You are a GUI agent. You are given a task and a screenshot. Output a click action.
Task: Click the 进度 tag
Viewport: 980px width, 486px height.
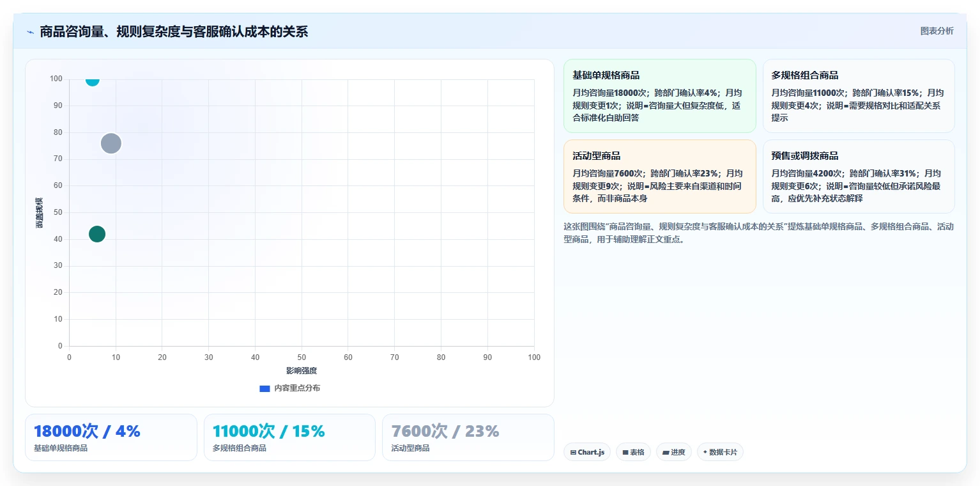[673, 452]
